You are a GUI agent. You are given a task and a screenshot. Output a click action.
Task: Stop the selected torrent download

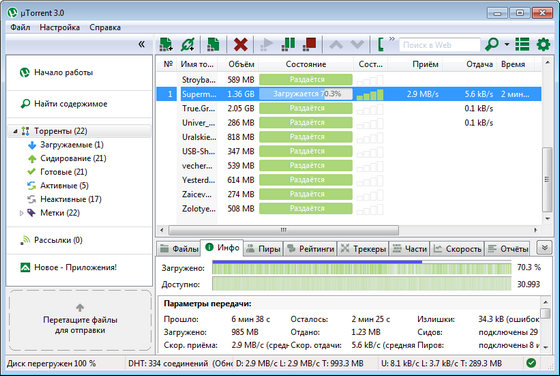(x=309, y=44)
